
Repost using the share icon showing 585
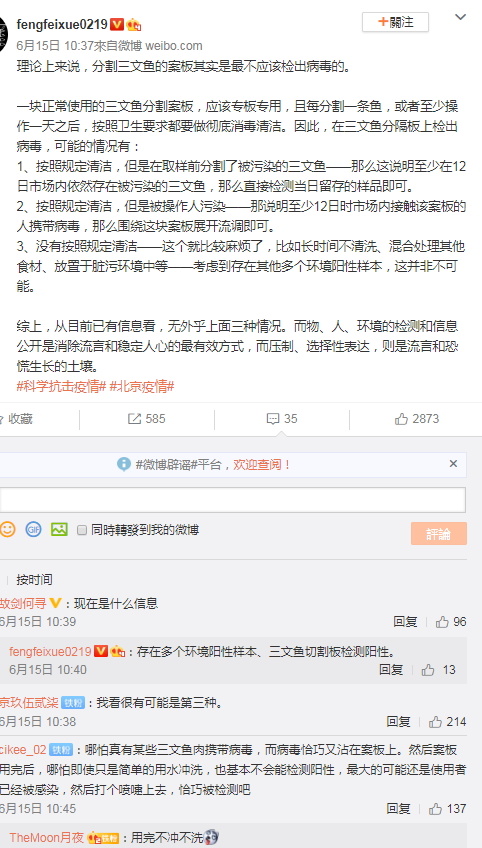tap(147, 419)
